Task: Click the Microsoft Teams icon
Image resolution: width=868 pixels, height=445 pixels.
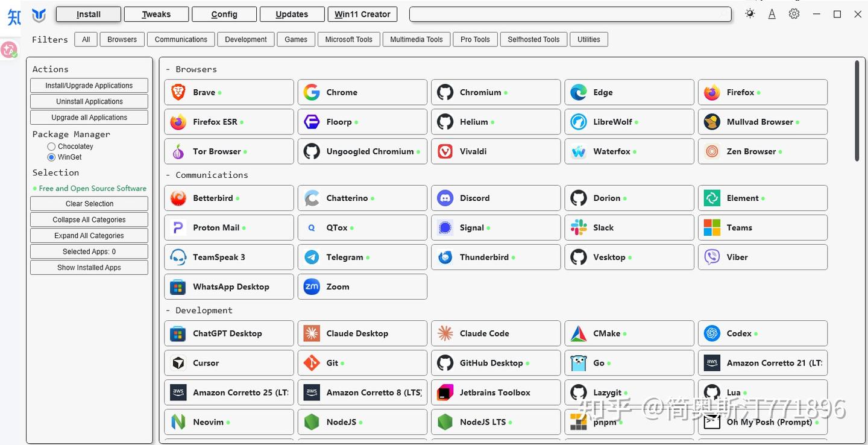Action: pyautogui.click(x=712, y=227)
